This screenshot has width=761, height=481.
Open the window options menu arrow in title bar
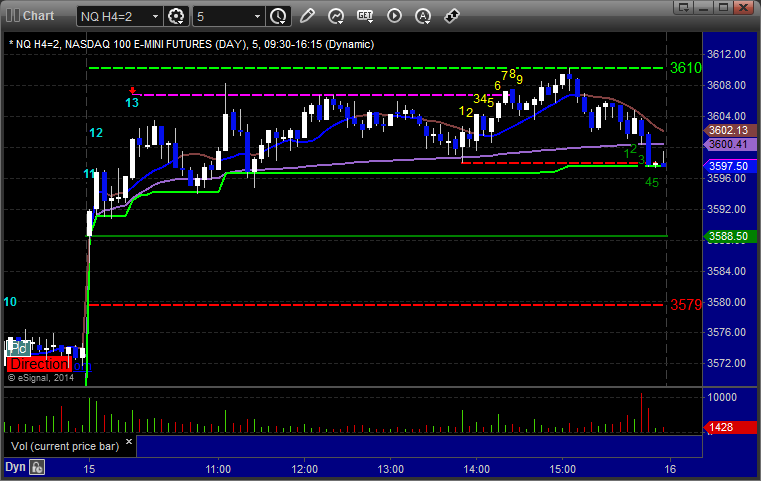[684, 7]
